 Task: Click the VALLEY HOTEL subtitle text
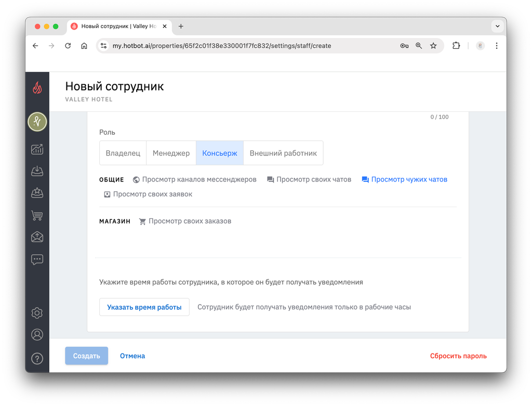(89, 99)
